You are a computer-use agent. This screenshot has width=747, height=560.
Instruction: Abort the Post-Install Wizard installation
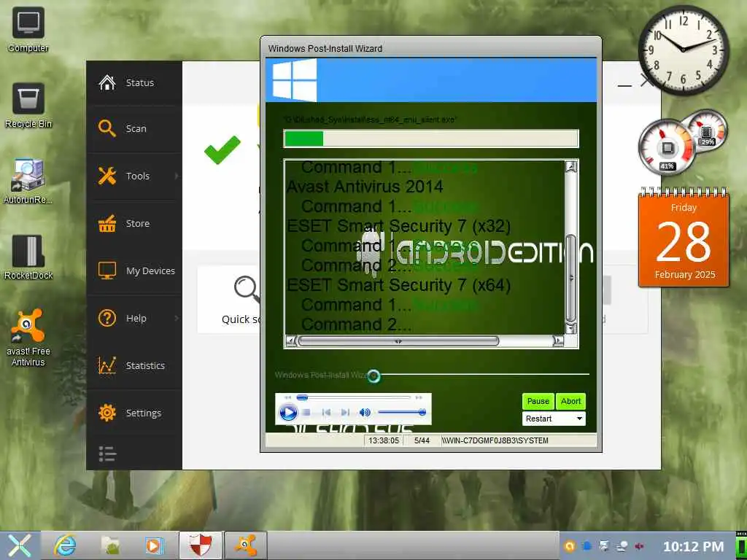tap(570, 402)
